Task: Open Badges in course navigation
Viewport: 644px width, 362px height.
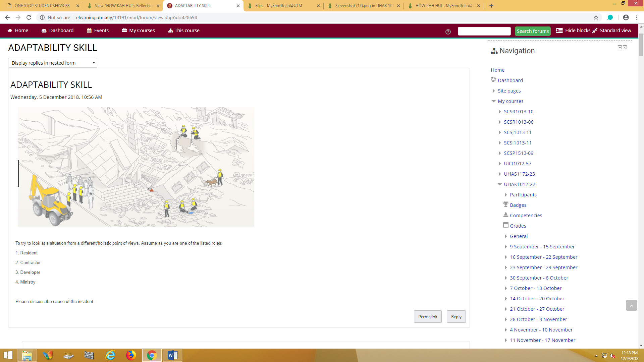Action: [x=518, y=205]
